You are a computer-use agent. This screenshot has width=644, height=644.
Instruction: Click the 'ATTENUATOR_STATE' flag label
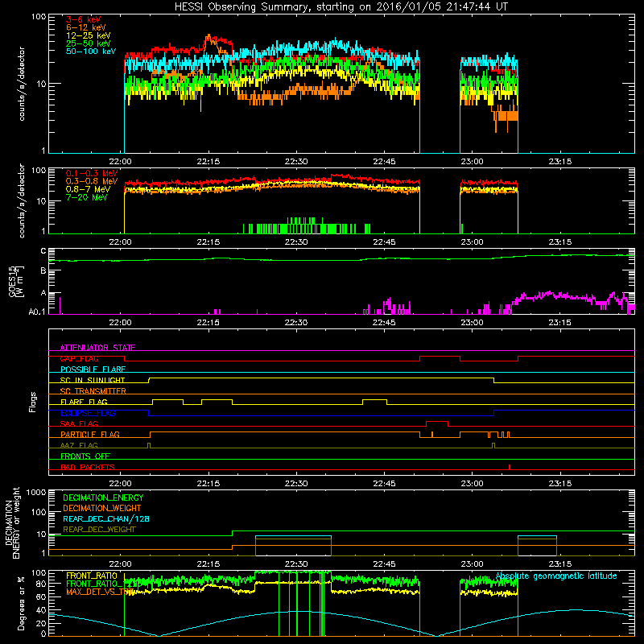point(97,348)
